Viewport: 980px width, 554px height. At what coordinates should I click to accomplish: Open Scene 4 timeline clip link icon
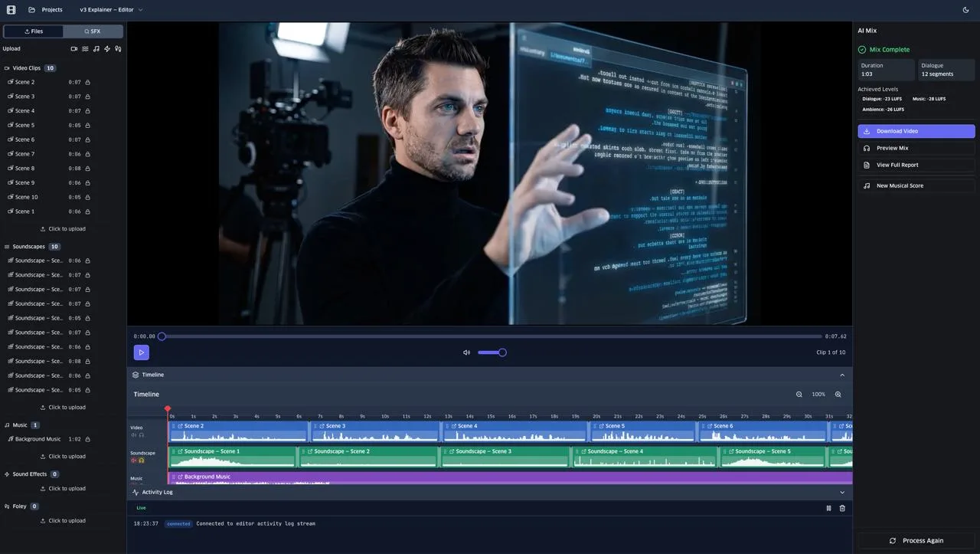click(x=453, y=426)
